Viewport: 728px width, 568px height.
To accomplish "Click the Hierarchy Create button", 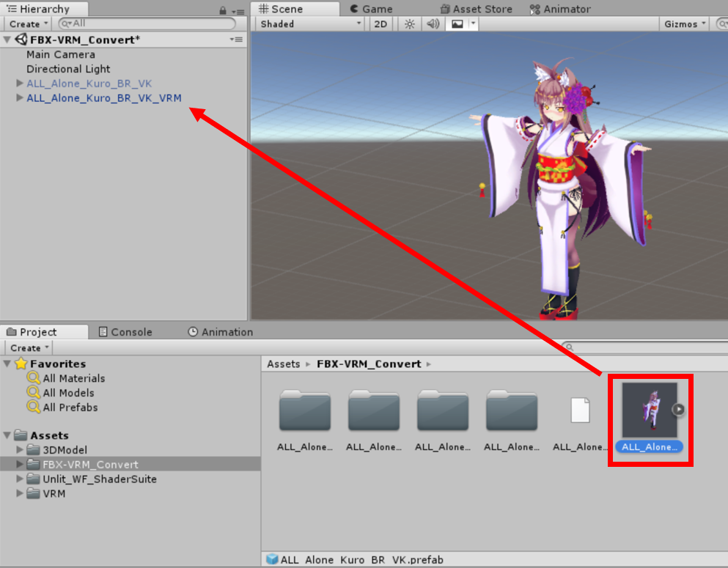I will [x=29, y=24].
